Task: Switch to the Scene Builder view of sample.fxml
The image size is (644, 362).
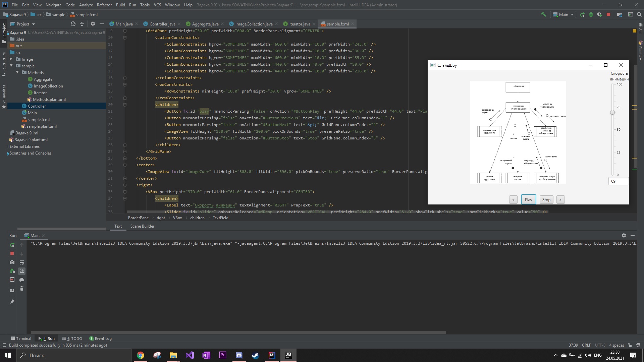Action: [x=142, y=226]
